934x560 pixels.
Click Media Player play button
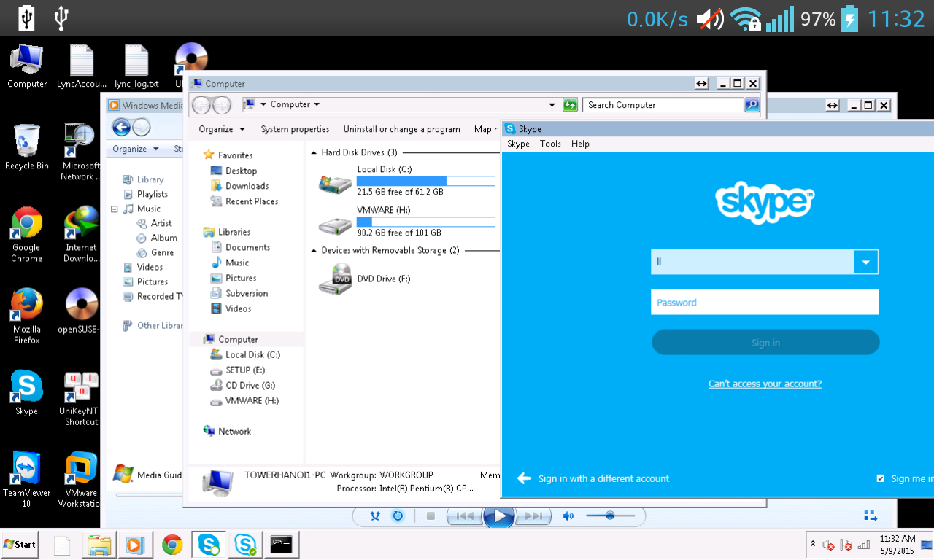tap(499, 516)
